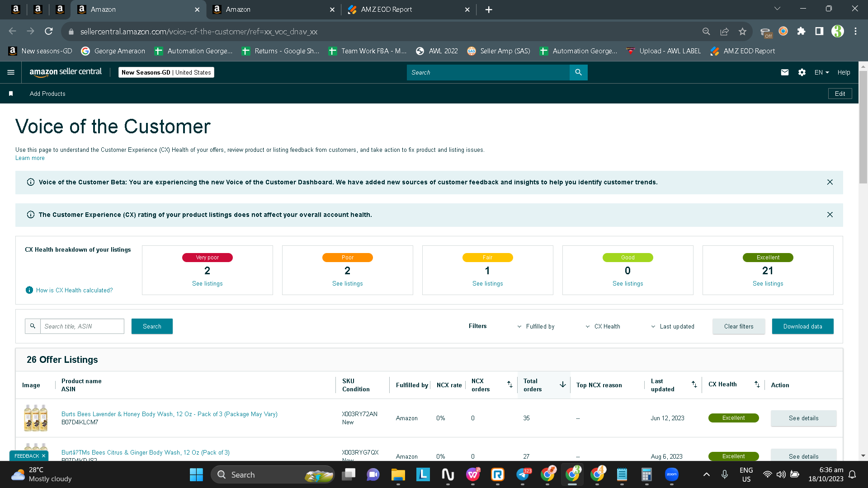868x488 pixels.
Task: Open the browser side panel icon
Action: coord(819,31)
